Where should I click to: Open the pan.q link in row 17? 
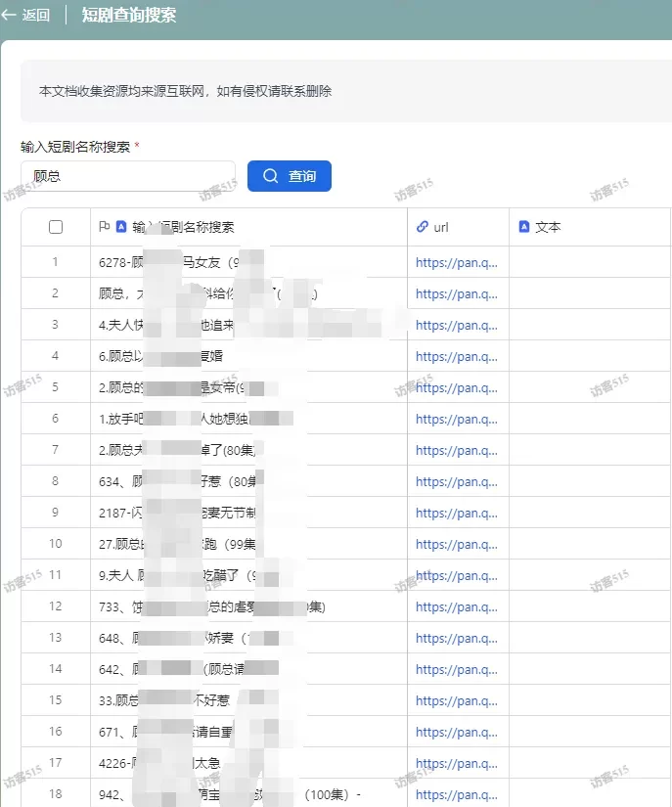pos(457,764)
